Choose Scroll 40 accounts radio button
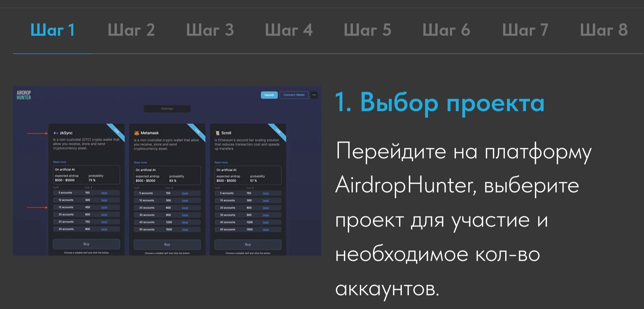Image resolution: width=644 pixels, height=309 pixels. (217, 222)
